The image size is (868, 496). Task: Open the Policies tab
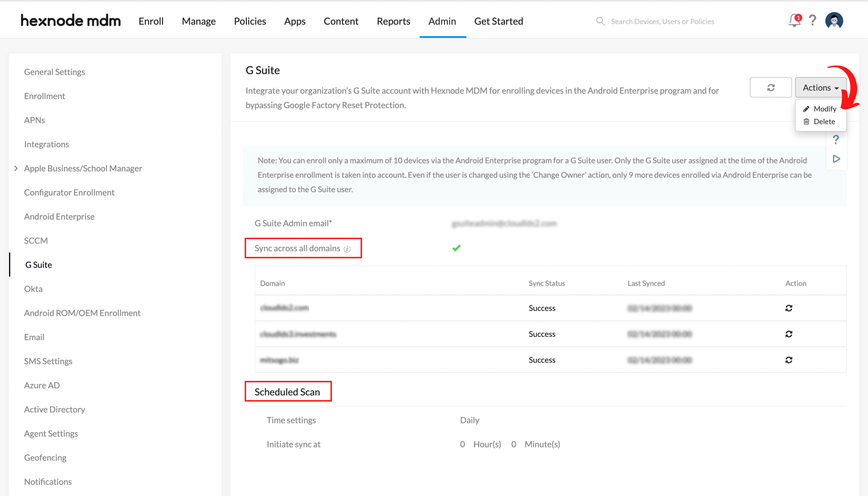pyautogui.click(x=250, y=21)
